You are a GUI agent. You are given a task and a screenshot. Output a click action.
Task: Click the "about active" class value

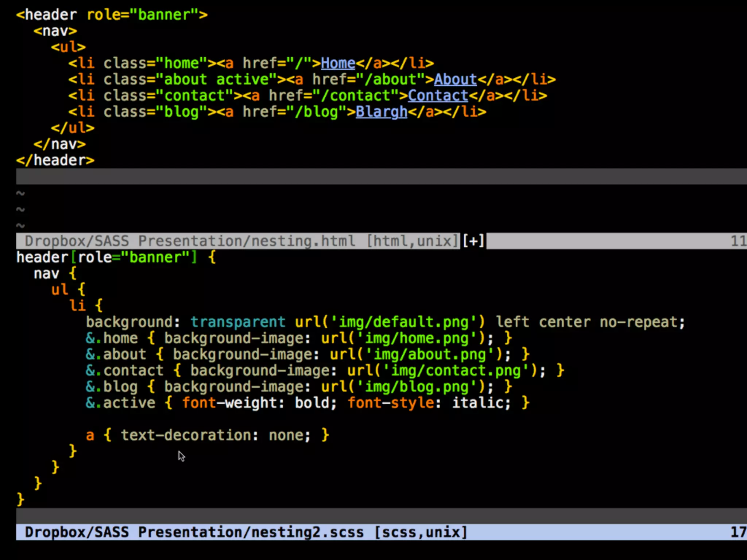pos(216,79)
